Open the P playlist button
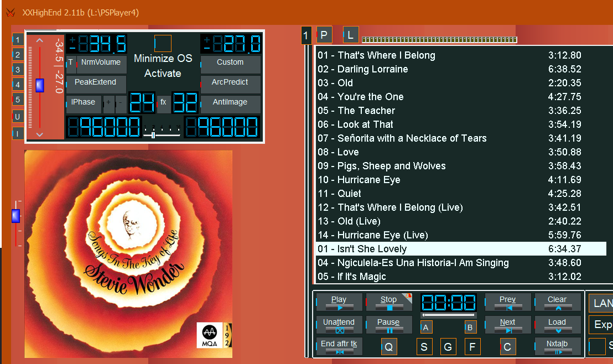The height and width of the screenshot is (364, 613). [x=324, y=35]
